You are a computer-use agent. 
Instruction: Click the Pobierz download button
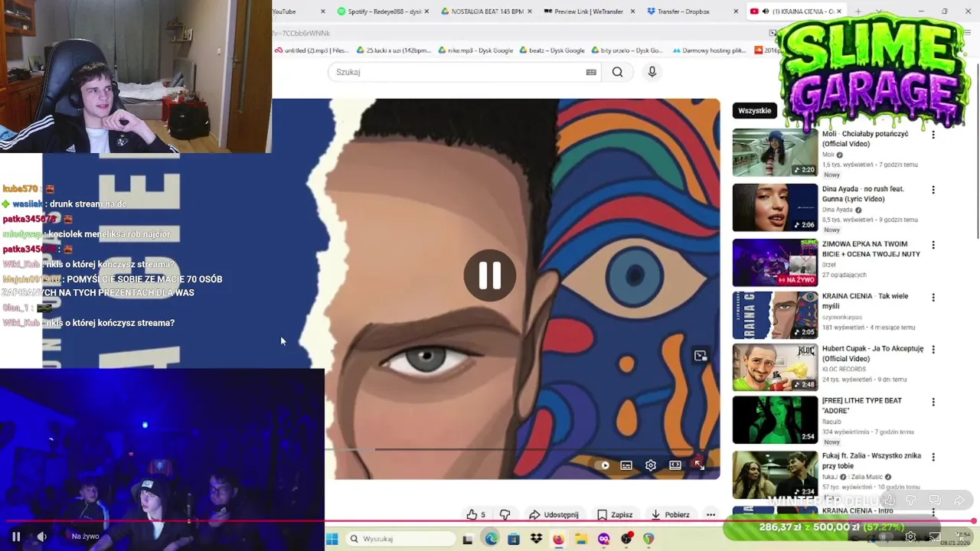click(x=671, y=515)
